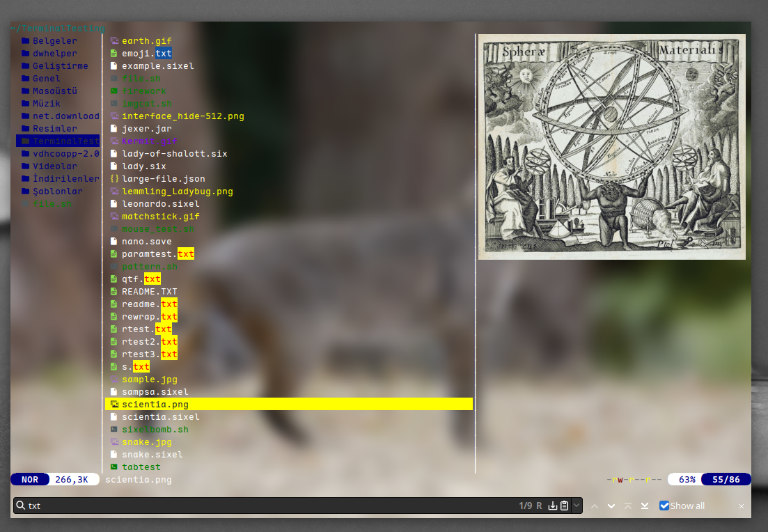This screenshot has width=768, height=532.
Task: Click the Sphaera Materialis preview image
Action: (x=611, y=147)
